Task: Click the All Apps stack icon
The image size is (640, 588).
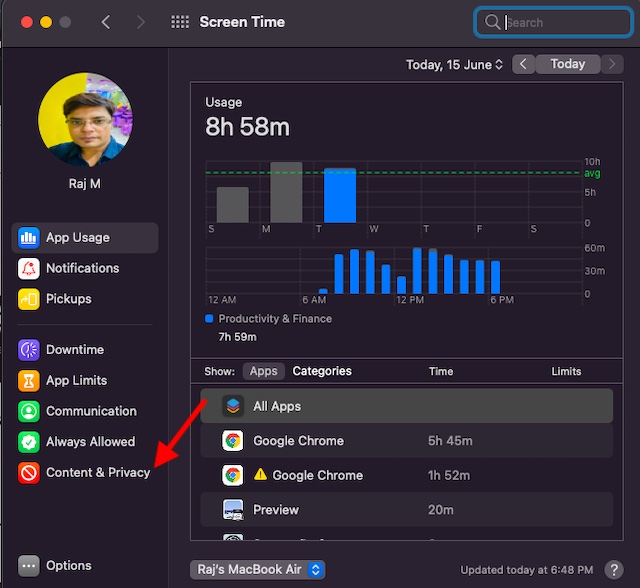Action: click(233, 406)
